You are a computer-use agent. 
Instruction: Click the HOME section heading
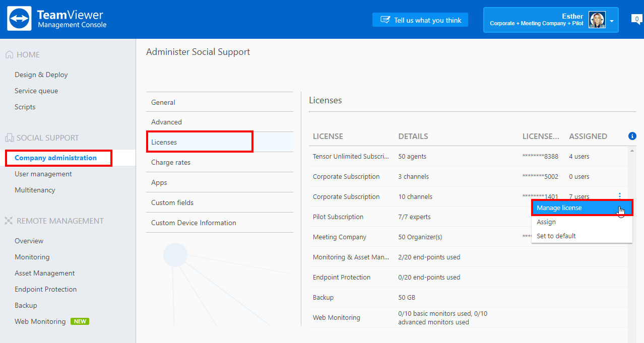click(28, 54)
